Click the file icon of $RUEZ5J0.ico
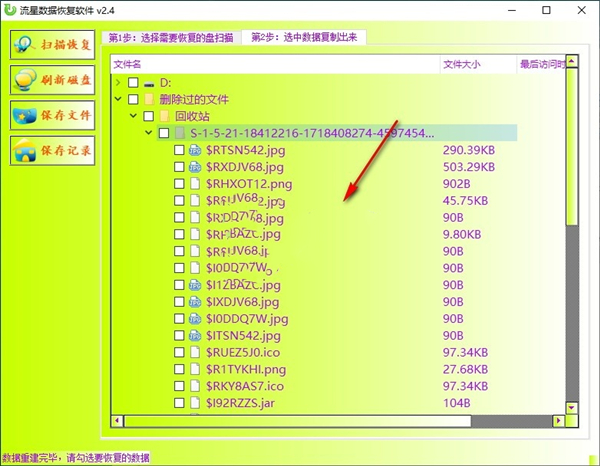The height and width of the screenshot is (466, 600). [x=196, y=352]
